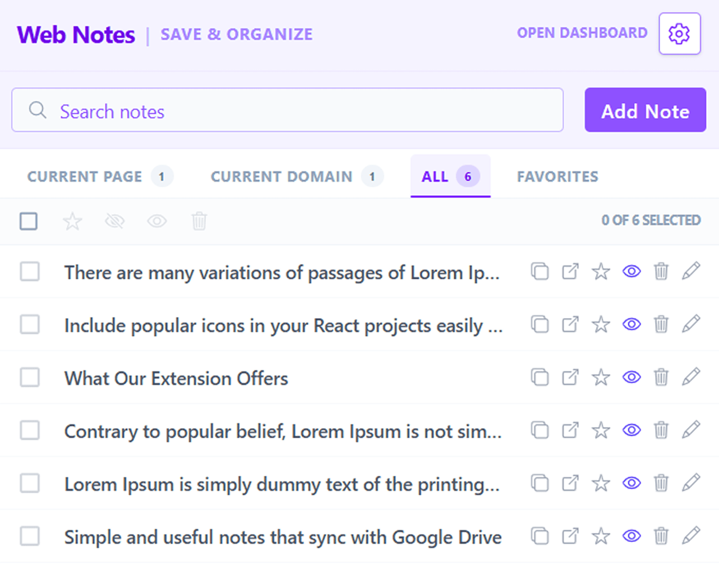The width and height of the screenshot is (719, 588).
Task: Click inside the Search notes field
Action: click(224, 110)
